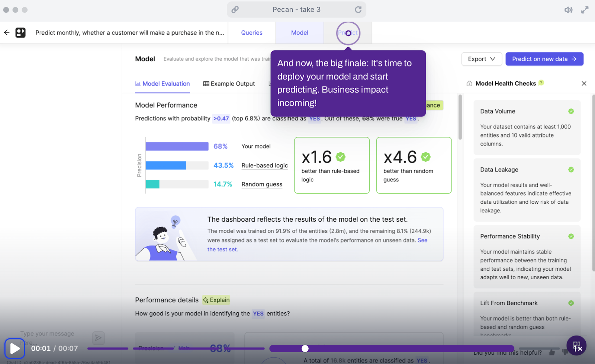This screenshot has height=364, width=595.
Task: Open the Export dropdown
Action: click(x=482, y=59)
